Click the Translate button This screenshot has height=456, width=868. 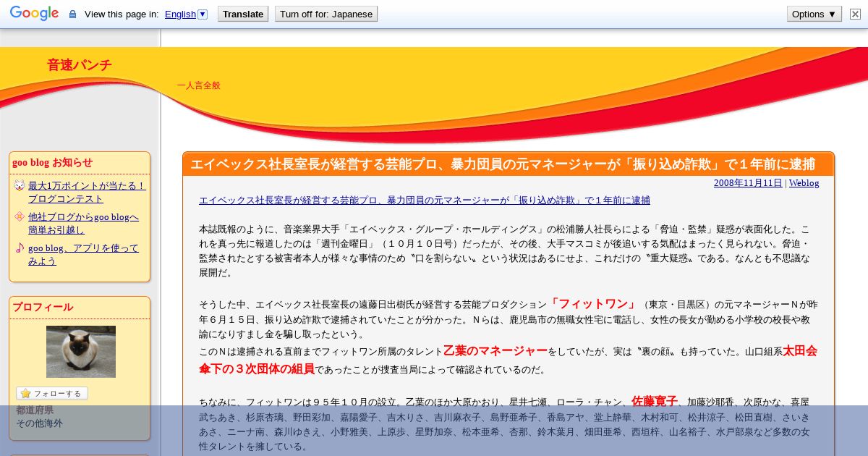tap(243, 14)
